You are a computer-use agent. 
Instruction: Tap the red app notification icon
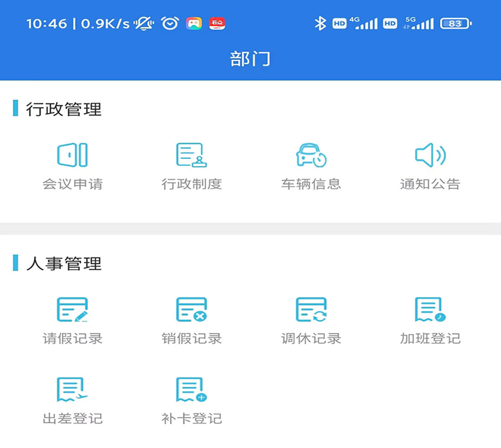pyautogui.click(x=217, y=23)
